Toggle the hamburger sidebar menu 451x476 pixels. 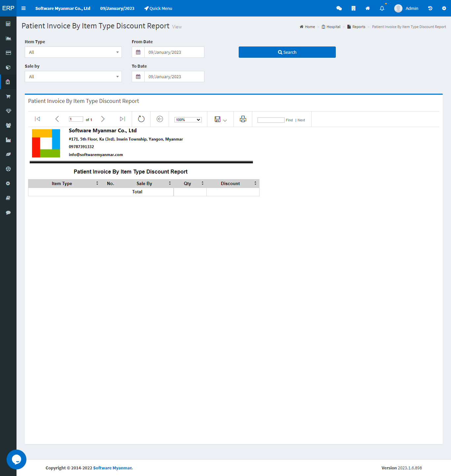click(23, 8)
